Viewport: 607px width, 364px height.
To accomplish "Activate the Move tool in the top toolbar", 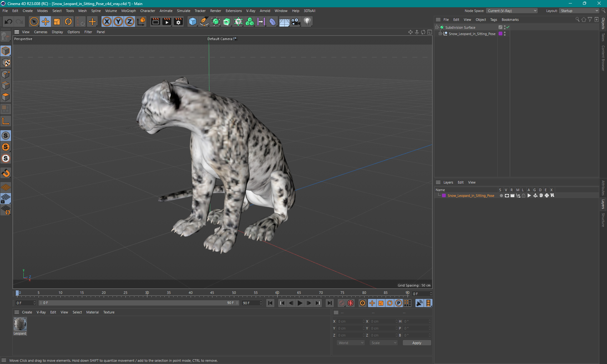I will point(45,21).
